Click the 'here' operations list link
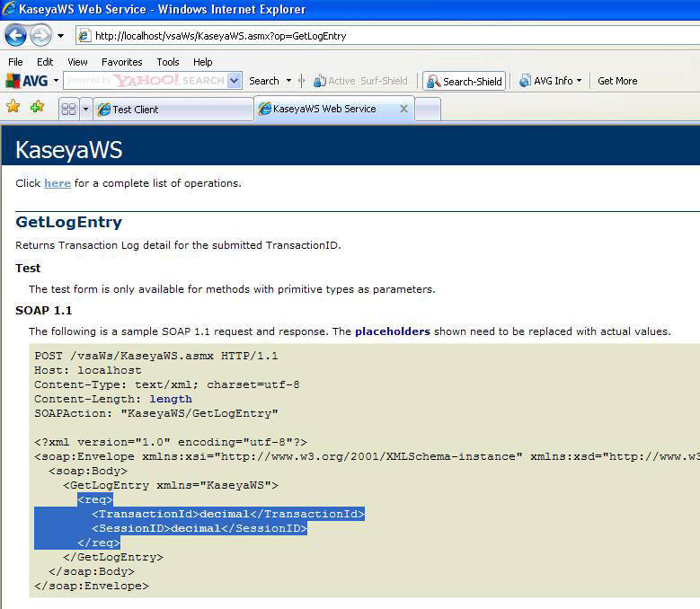The image size is (700, 609). (x=58, y=183)
